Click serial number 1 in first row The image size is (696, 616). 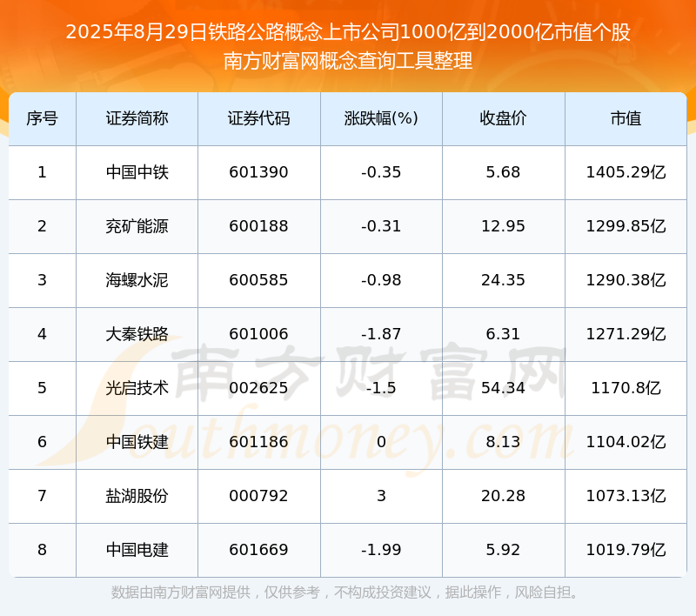coord(42,172)
